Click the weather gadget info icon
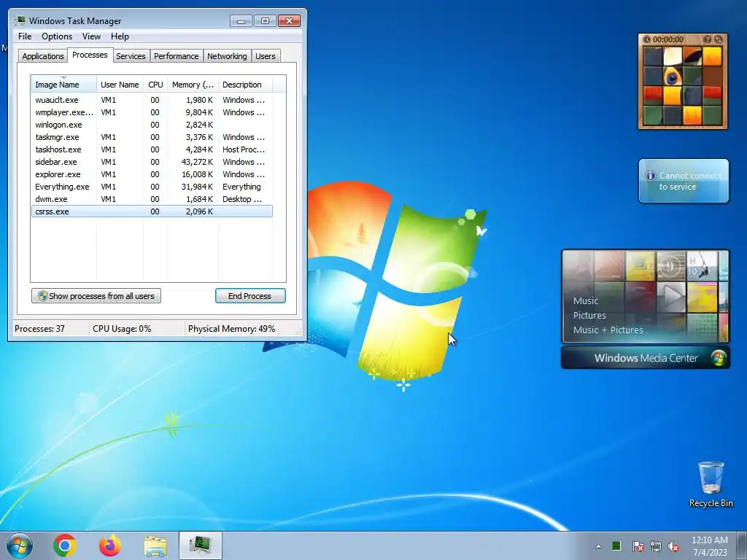 (x=650, y=176)
